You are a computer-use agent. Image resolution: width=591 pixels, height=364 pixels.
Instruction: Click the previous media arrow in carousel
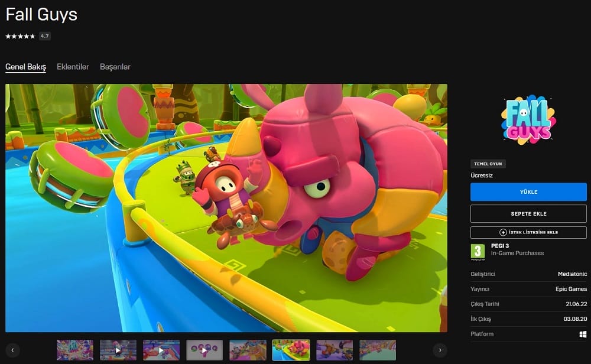point(13,350)
